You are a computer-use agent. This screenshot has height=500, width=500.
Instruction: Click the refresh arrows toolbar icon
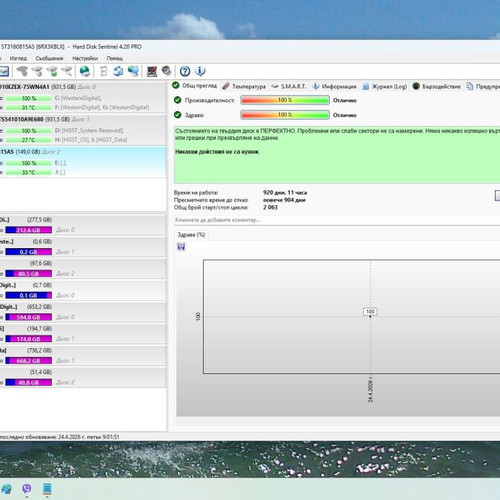click(118, 71)
